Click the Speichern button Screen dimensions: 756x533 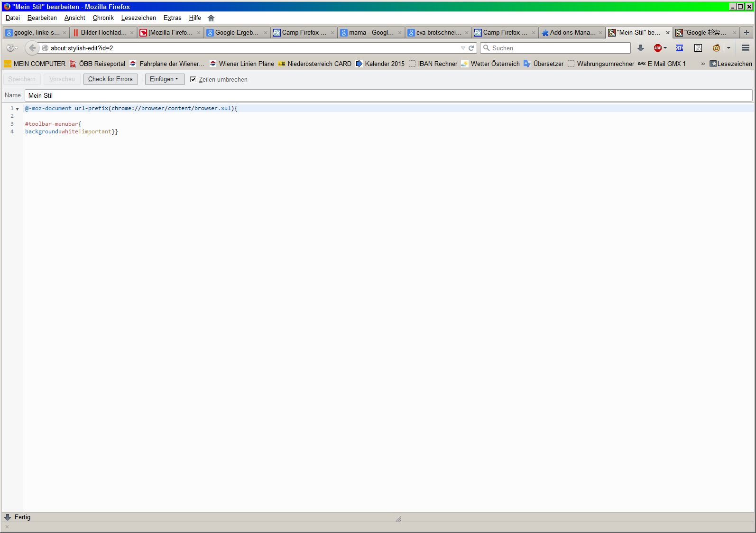[22, 79]
